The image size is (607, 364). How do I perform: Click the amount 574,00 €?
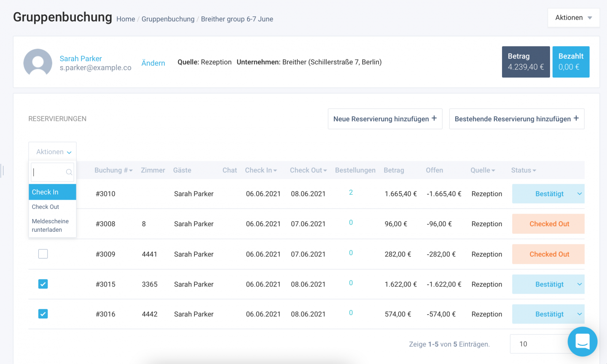click(x=398, y=314)
